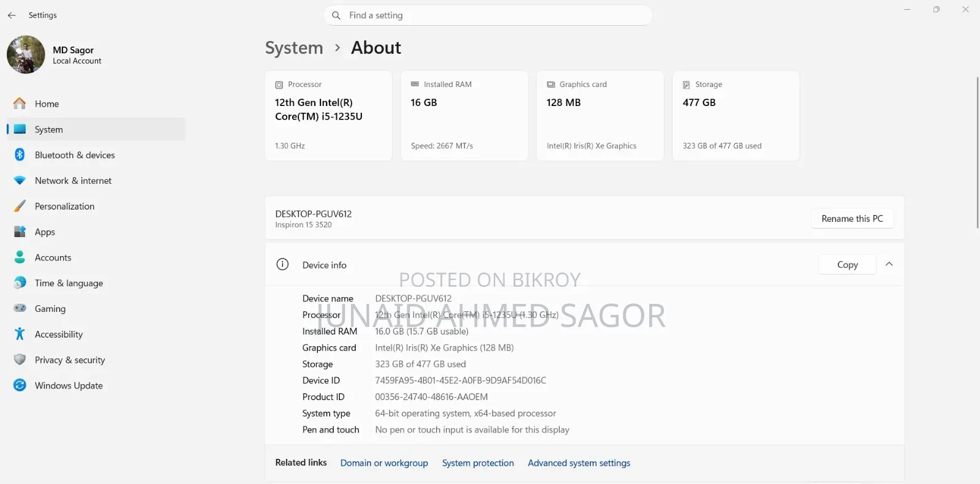
Task: Select Gaming from the sidebar
Action: [x=96, y=309]
